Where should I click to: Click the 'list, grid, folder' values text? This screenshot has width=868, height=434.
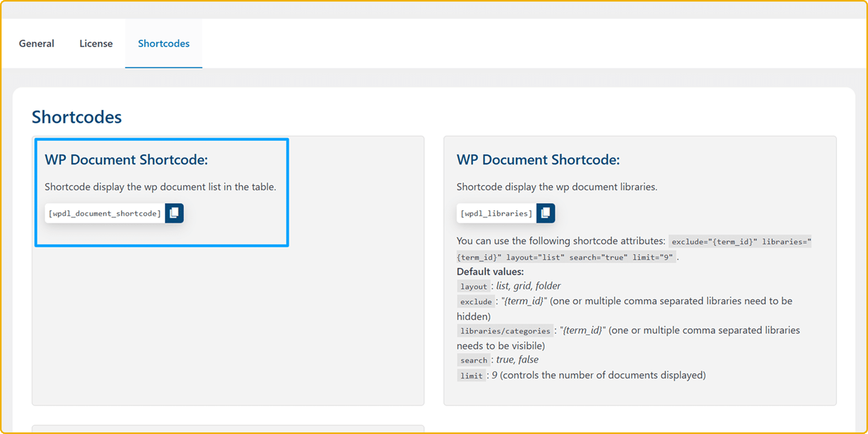coord(528,286)
